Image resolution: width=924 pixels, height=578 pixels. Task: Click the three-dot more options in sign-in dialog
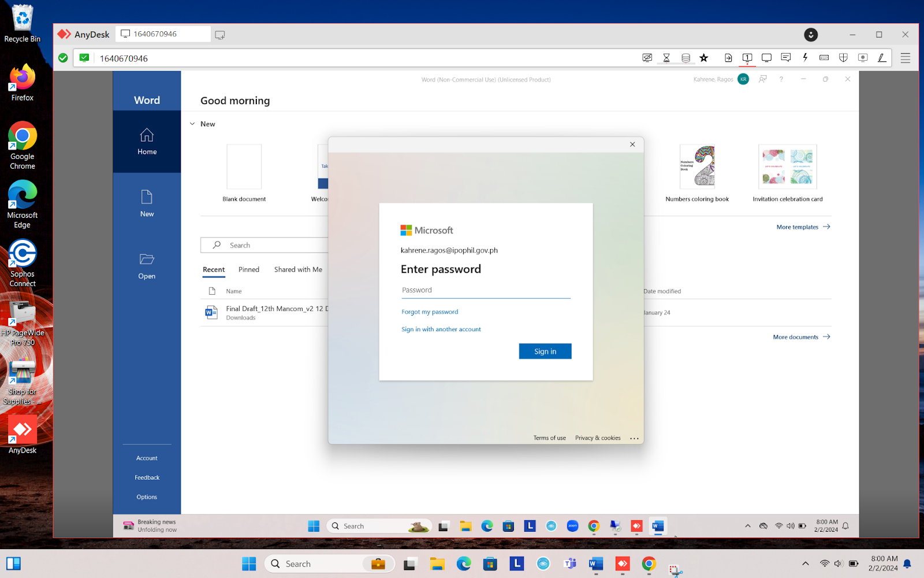tap(634, 438)
